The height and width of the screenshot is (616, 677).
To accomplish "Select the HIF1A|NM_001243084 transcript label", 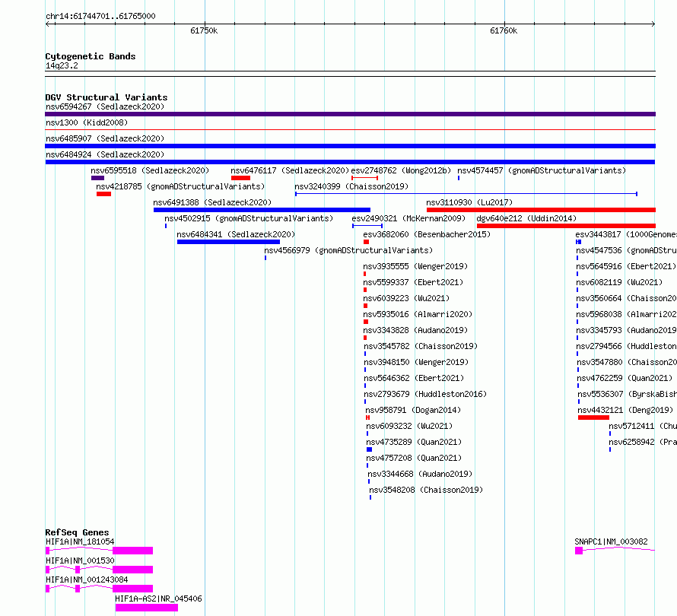I will point(87,579).
